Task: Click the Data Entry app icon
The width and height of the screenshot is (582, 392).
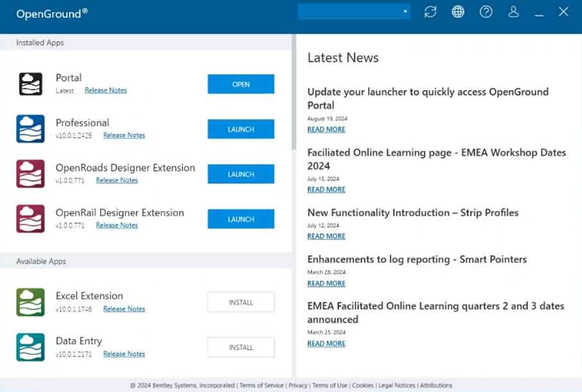Action: click(30, 347)
